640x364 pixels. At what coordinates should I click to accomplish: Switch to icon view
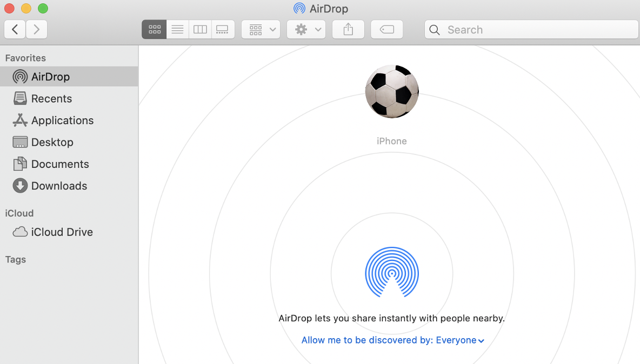pyautogui.click(x=154, y=29)
